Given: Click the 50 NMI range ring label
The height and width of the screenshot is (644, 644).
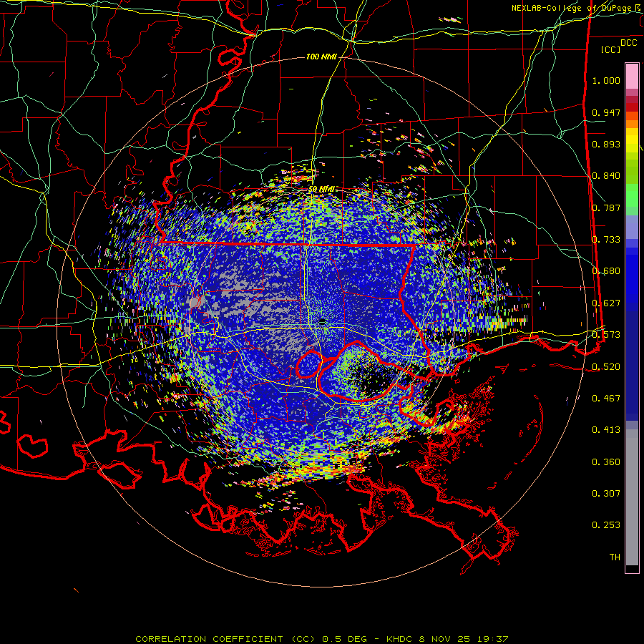Looking at the screenshot, I should pos(321,190).
